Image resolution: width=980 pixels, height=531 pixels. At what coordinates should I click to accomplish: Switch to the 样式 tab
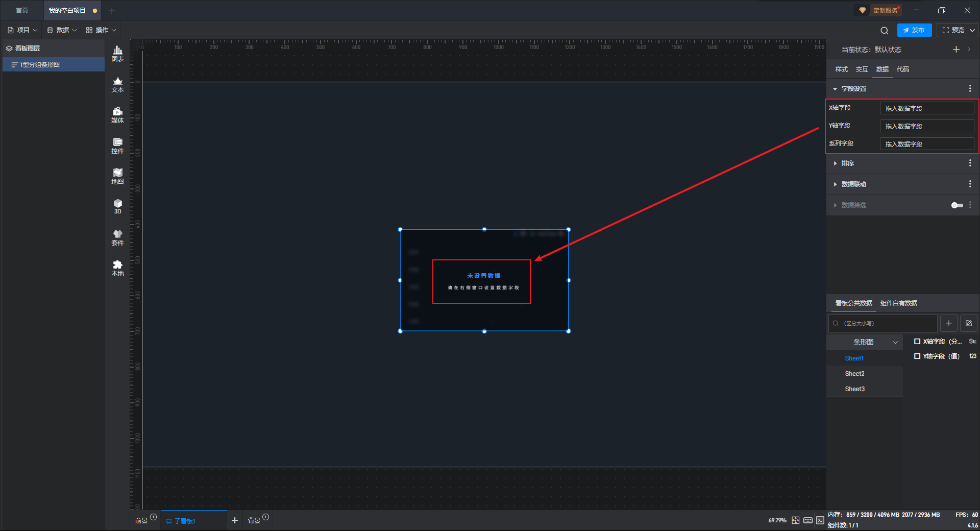click(841, 69)
